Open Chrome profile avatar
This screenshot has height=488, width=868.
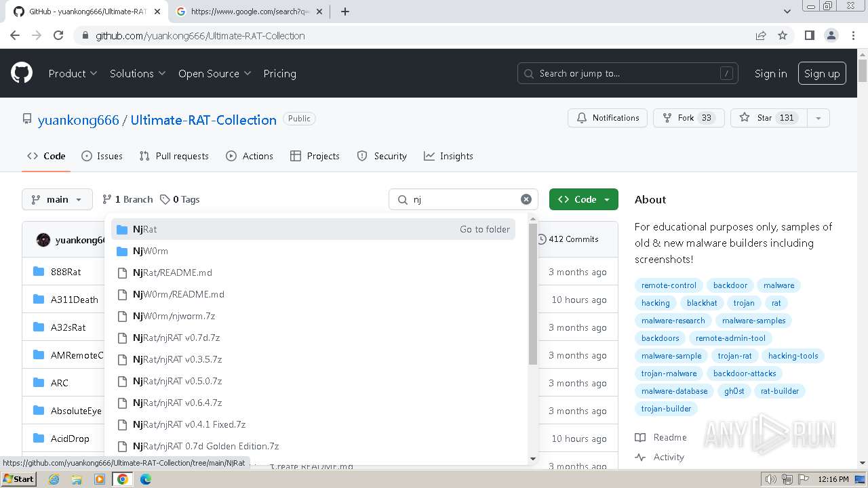pos(831,35)
